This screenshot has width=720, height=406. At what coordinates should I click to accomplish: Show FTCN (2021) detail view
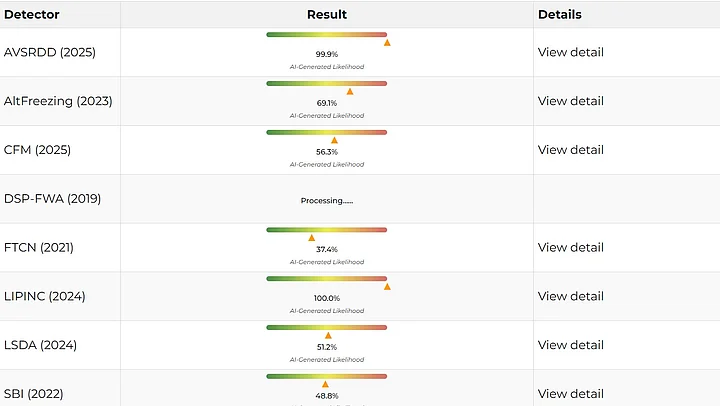(570, 247)
